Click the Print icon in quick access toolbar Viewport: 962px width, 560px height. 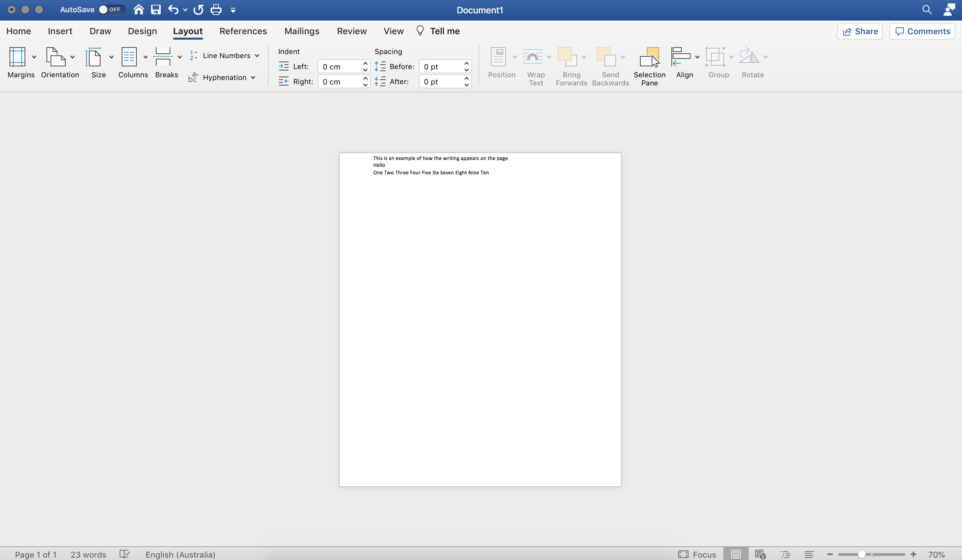point(216,10)
